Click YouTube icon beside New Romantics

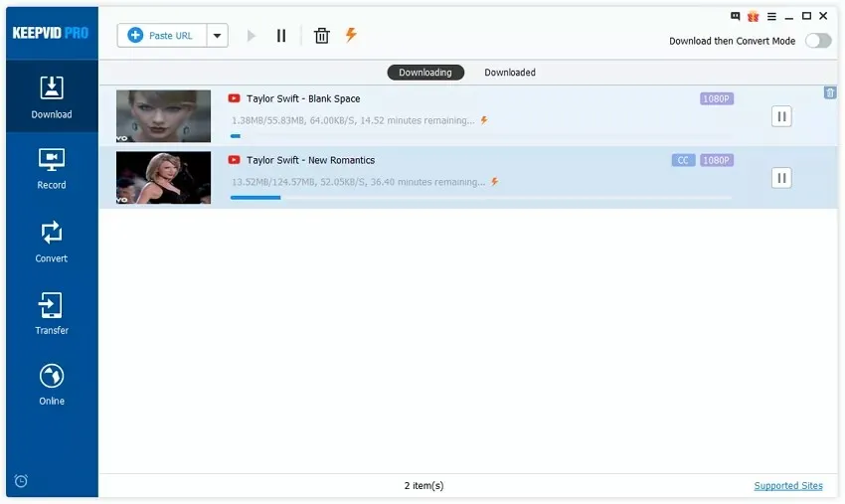234,160
